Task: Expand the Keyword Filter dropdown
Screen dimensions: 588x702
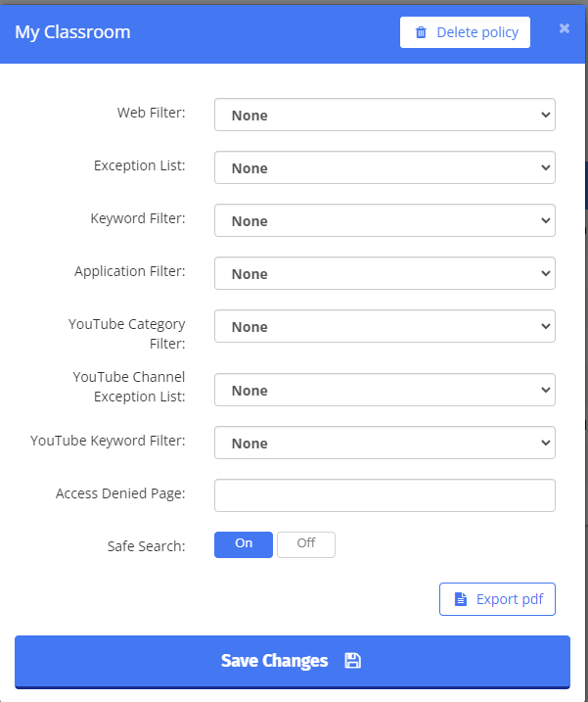Action: [384, 220]
